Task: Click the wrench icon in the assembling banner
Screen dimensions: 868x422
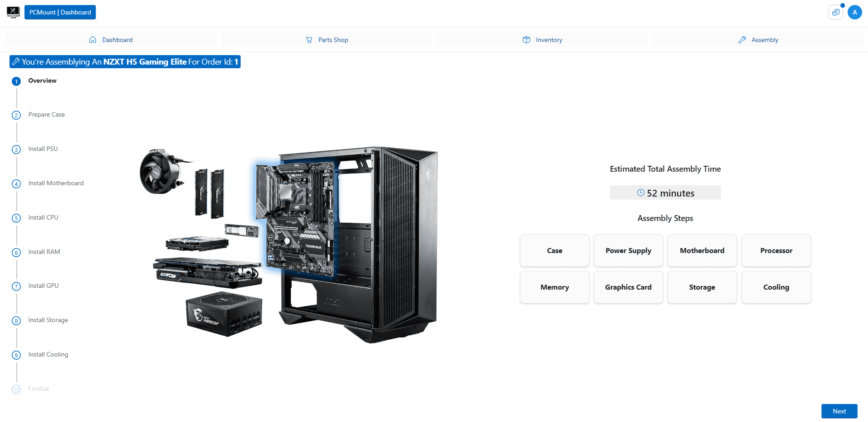Action: tap(16, 61)
